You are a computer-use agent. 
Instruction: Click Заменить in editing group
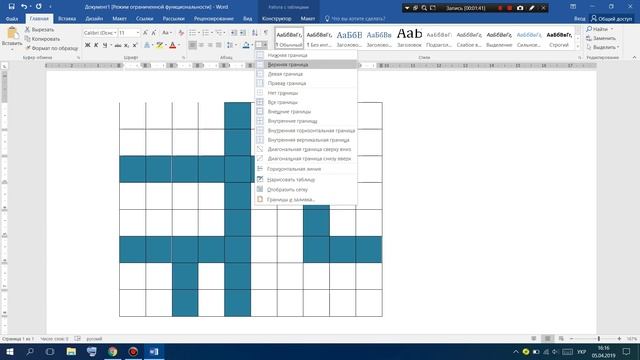pyautogui.click(x=600, y=38)
